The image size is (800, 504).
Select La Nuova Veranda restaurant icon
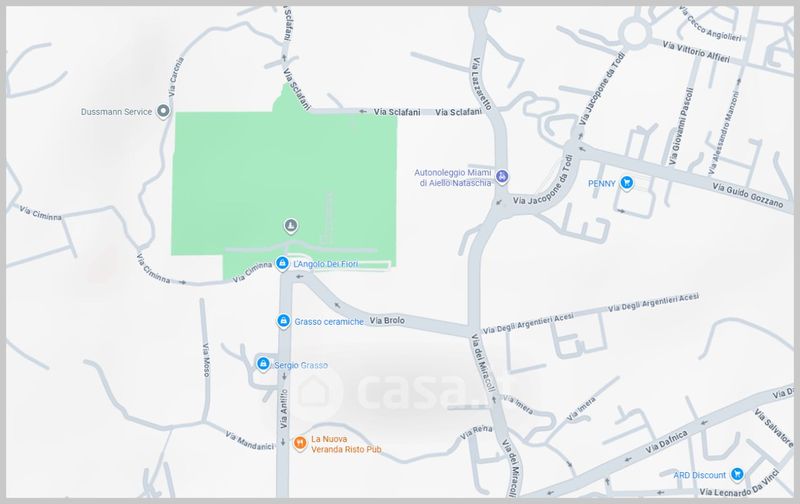(300, 443)
